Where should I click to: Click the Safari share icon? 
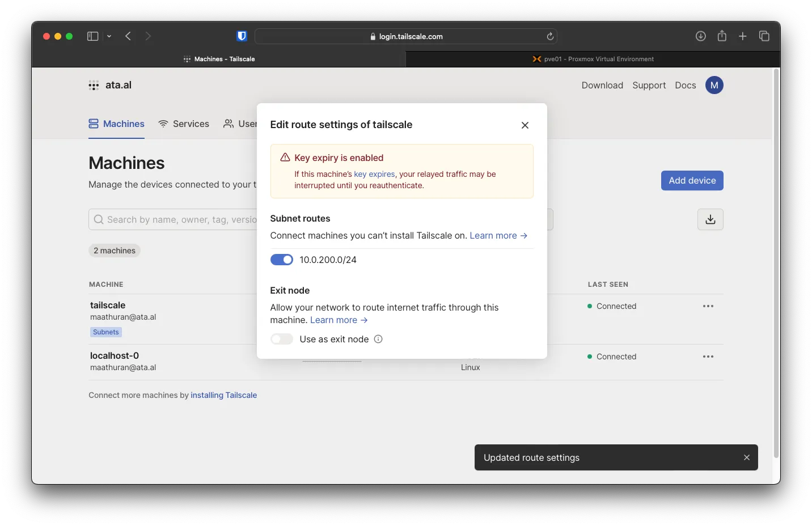[722, 36]
